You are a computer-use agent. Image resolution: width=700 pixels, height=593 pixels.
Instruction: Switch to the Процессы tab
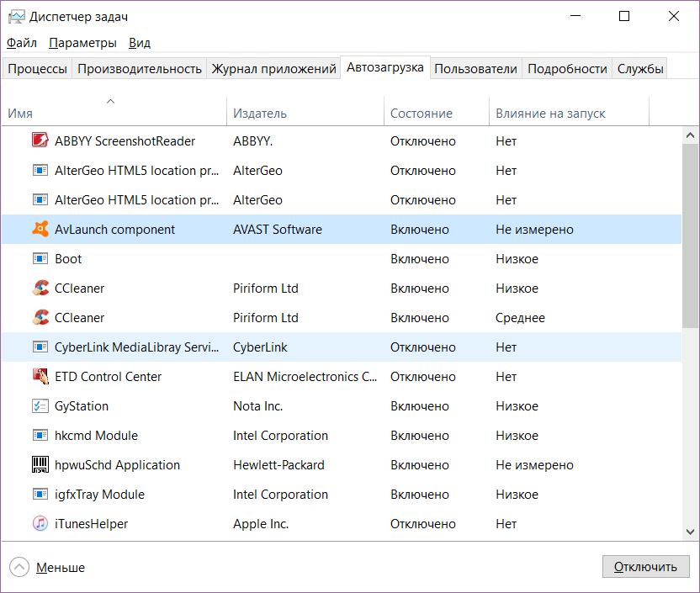pyautogui.click(x=38, y=69)
